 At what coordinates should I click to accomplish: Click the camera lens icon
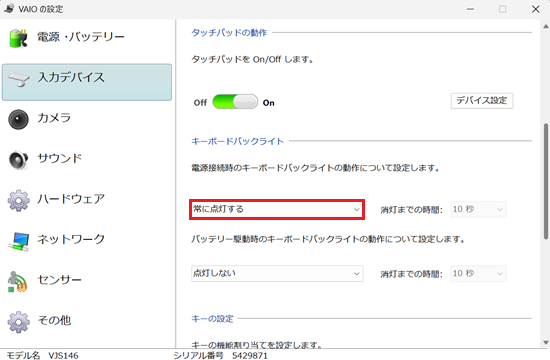click(18, 119)
